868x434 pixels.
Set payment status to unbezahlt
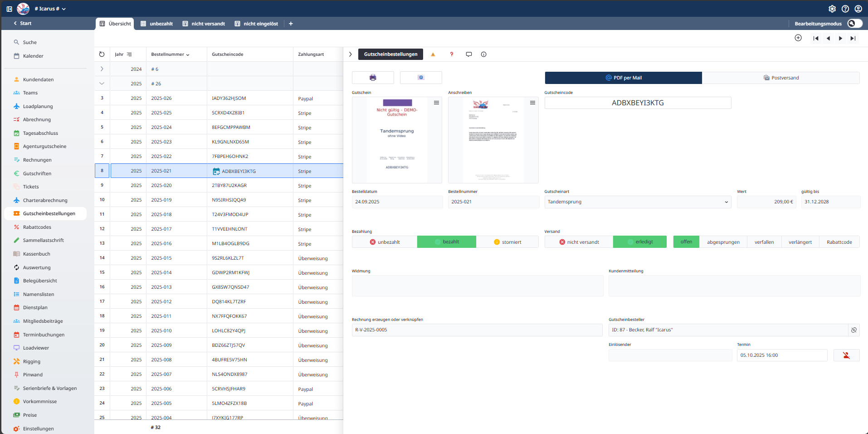point(385,242)
